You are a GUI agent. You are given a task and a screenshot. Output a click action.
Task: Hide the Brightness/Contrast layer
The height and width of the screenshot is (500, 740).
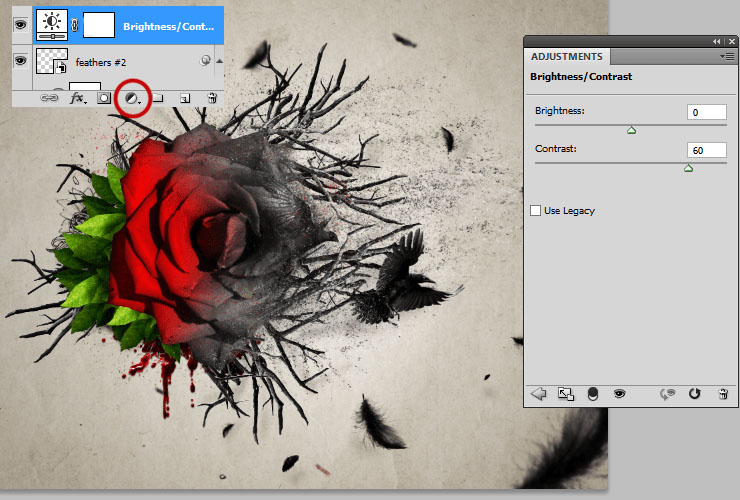point(20,25)
